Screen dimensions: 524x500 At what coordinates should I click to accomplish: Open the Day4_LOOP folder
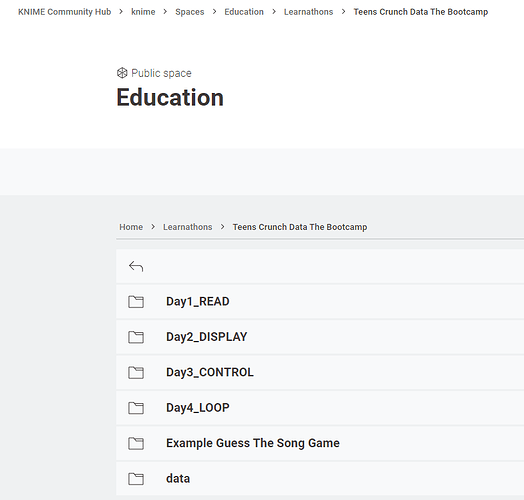click(x=198, y=408)
